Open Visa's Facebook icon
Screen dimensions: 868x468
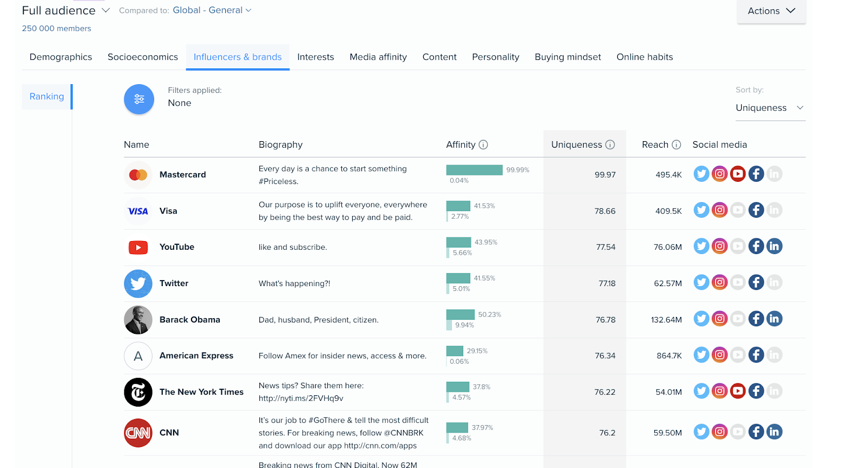pos(756,210)
